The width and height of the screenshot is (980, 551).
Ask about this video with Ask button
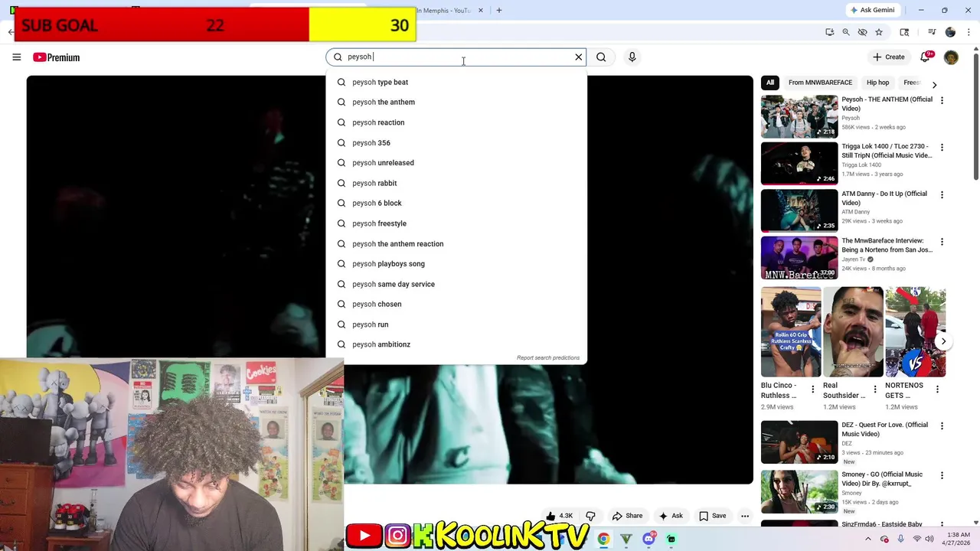click(671, 516)
